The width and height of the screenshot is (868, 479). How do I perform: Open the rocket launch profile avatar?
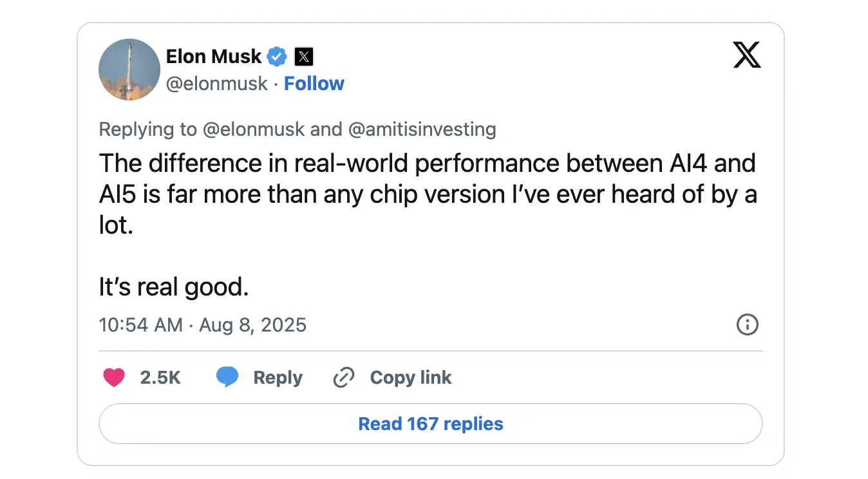pyautogui.click(x=129, y=70)
